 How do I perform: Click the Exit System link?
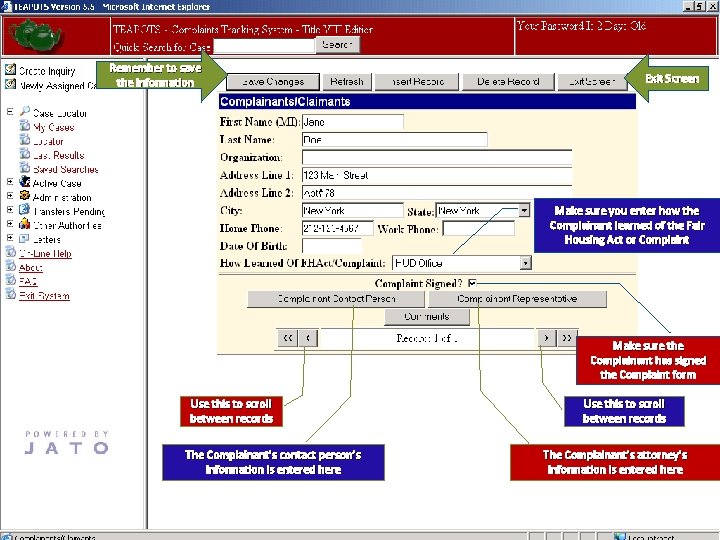point(44,295)
